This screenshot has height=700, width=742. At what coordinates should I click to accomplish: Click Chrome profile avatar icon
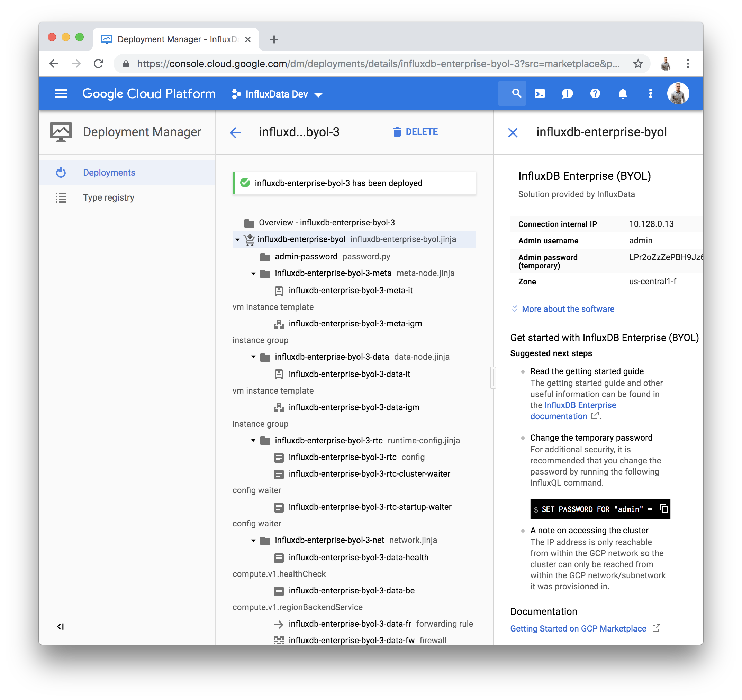pyautogui.click(x=665, y=64)
